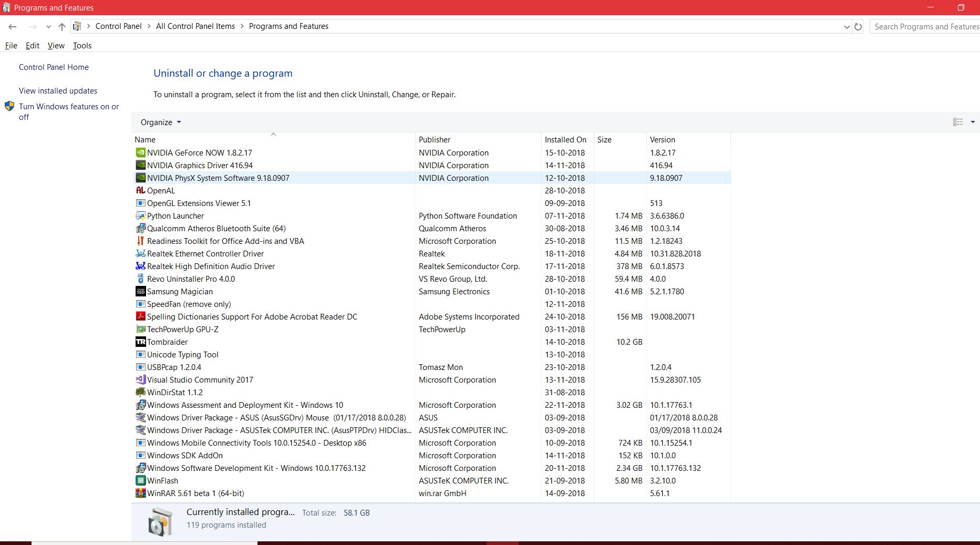Open Control Panel Home link
This screenshot has height=545, width=980.
pos(54,67)
